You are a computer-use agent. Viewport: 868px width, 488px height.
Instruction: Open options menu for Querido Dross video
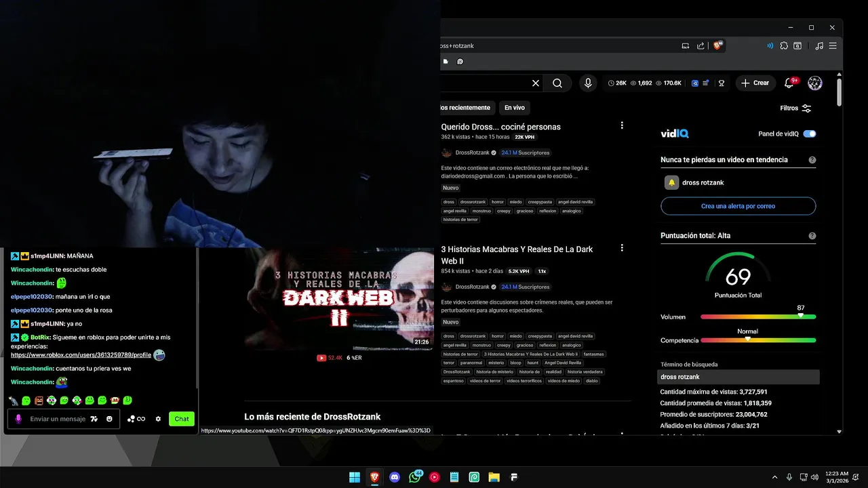pos(622,125)
